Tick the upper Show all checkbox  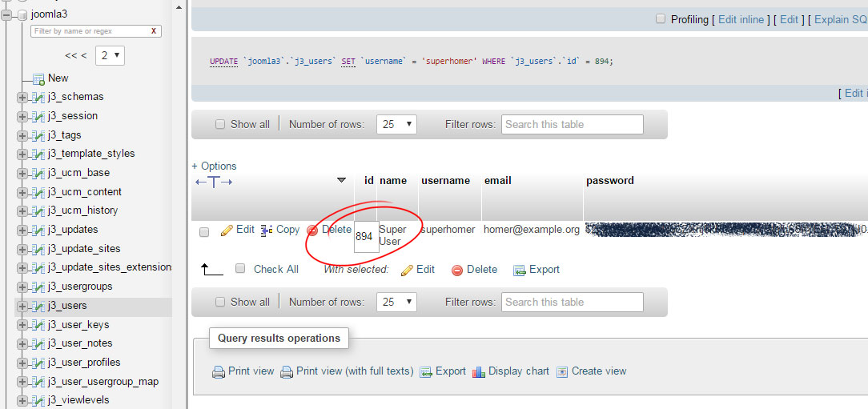click(220, 125)
